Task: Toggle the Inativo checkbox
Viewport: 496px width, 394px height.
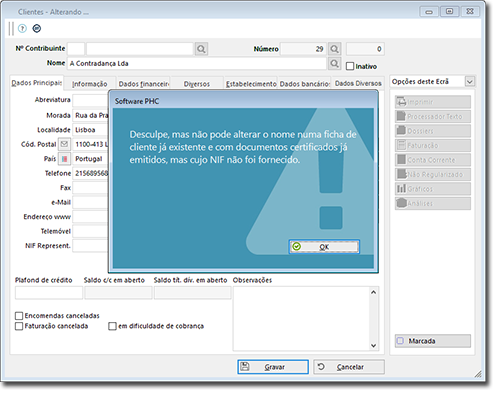Action: 350,66
